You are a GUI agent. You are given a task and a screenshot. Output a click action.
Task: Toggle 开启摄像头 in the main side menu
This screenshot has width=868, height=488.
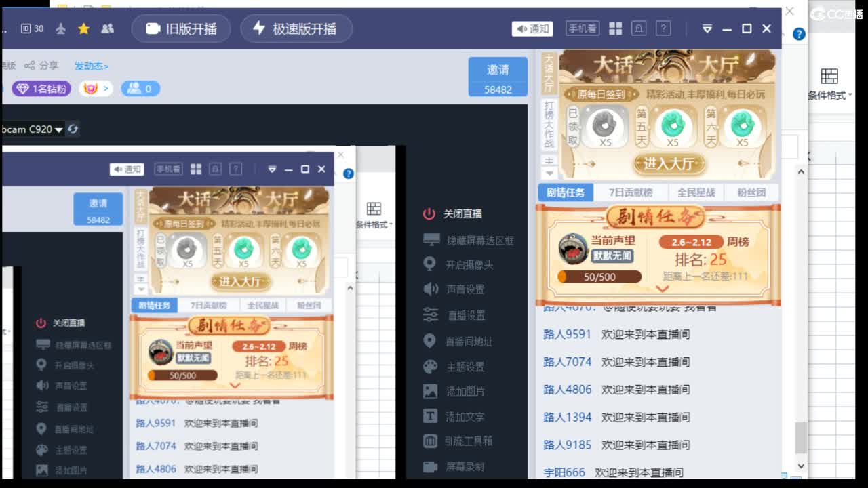458,264
